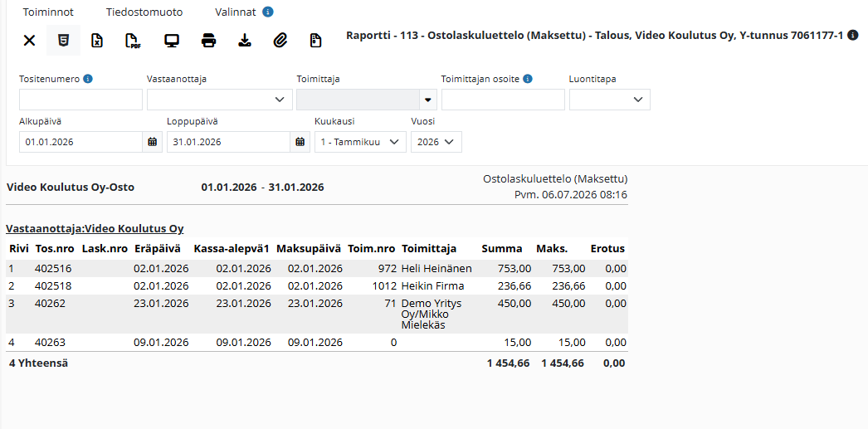
Task: Print the report with printer icon
Action: [208, 41]
